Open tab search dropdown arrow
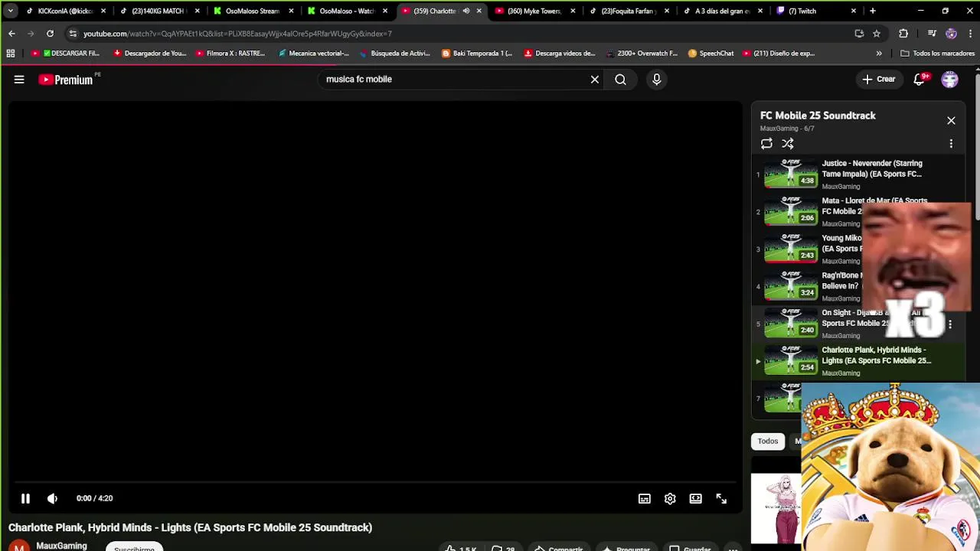 (10, 11)
